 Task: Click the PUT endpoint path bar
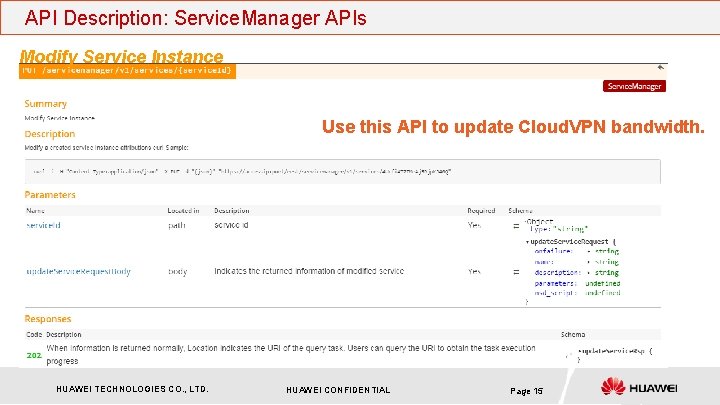128,71
